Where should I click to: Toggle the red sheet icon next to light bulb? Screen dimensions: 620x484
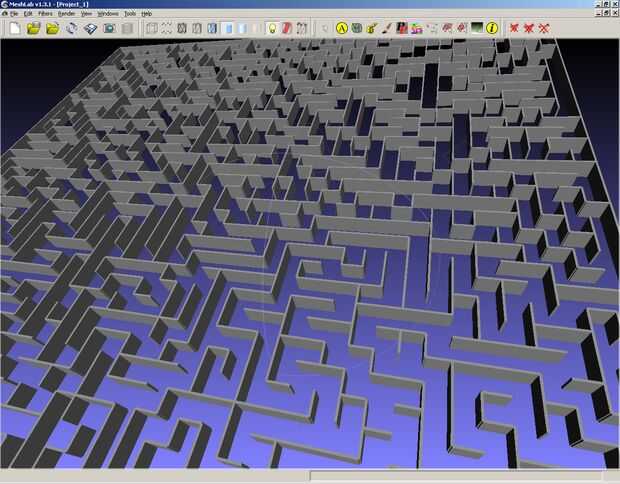[287, 28]
